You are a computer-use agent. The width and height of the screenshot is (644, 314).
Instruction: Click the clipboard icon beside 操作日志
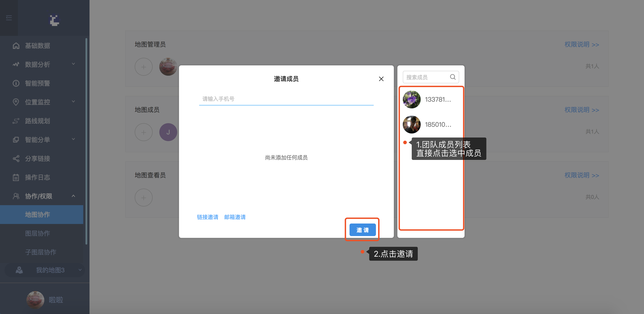(16, 177)
